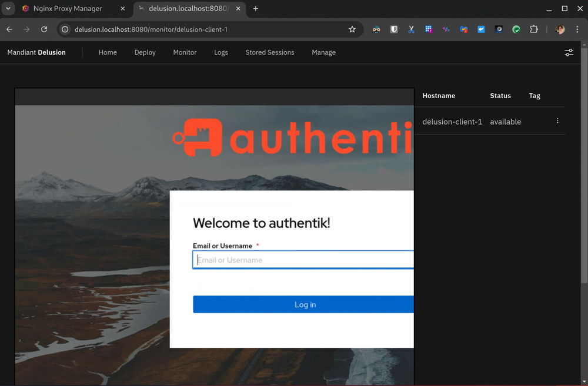Image resolution: width=588 pixels, height=386 pixels.
Task: Click the authentik logo in monitor view
Action: [x=292, y=137]
